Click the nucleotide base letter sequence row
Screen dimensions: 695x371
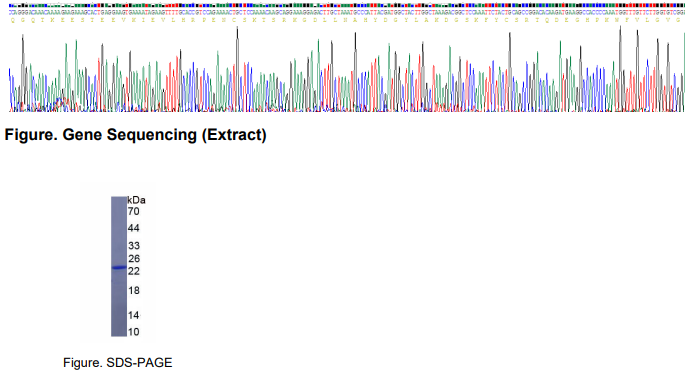[x=346, y=13]
